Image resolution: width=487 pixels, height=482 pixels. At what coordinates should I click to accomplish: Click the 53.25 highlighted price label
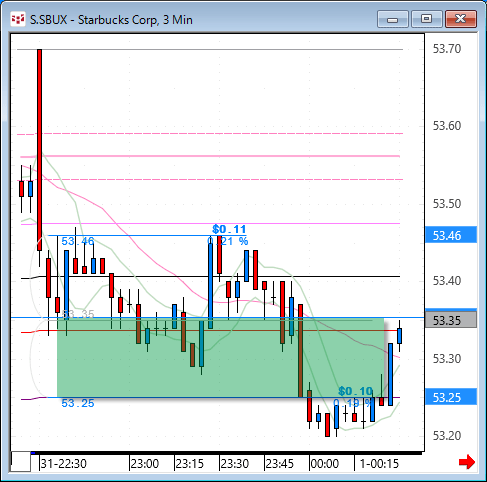point(451,397)
